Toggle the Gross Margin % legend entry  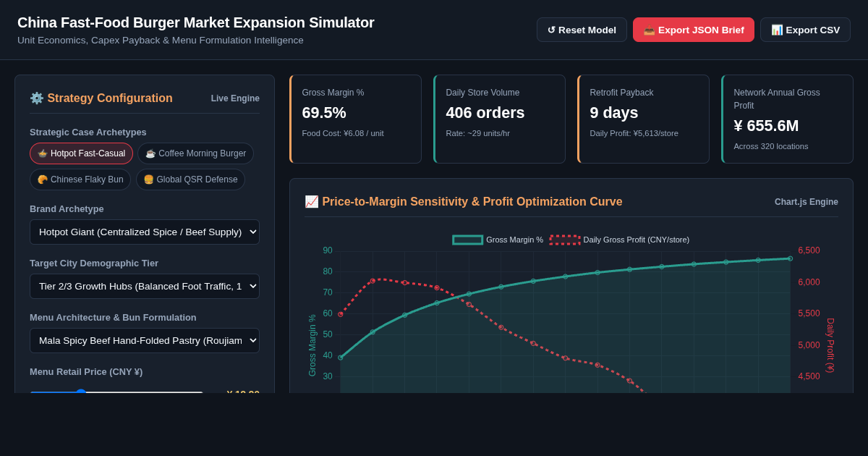(498, 240)
